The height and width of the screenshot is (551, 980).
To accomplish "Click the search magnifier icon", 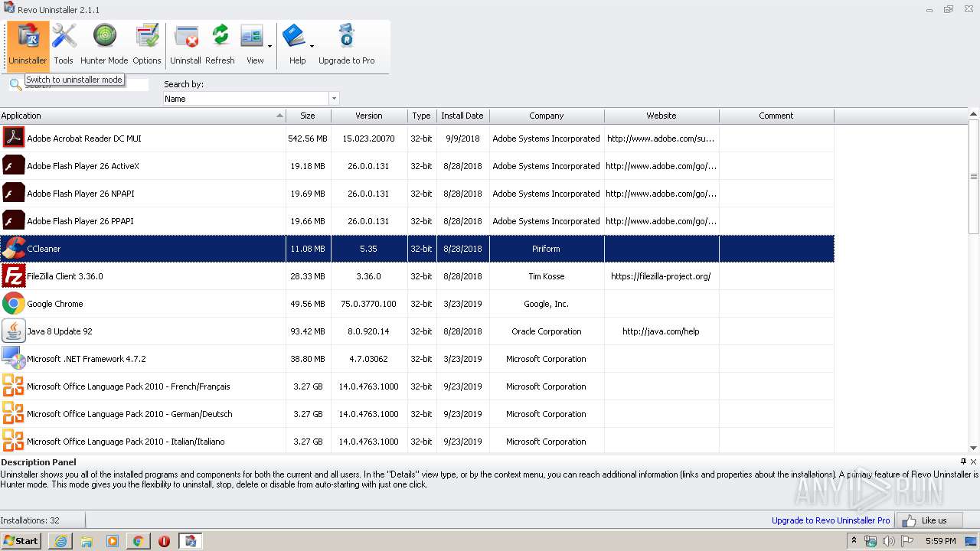I will [15, 85].
